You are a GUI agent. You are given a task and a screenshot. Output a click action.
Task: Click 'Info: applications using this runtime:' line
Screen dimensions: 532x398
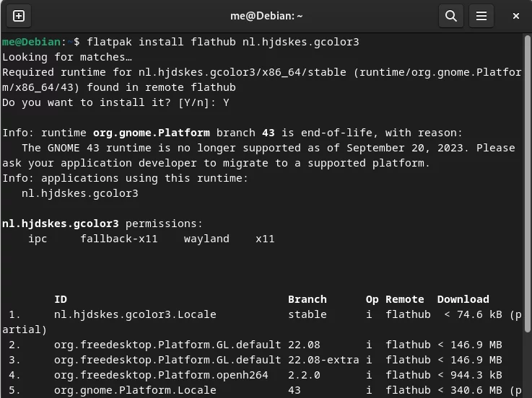(125, 178)
